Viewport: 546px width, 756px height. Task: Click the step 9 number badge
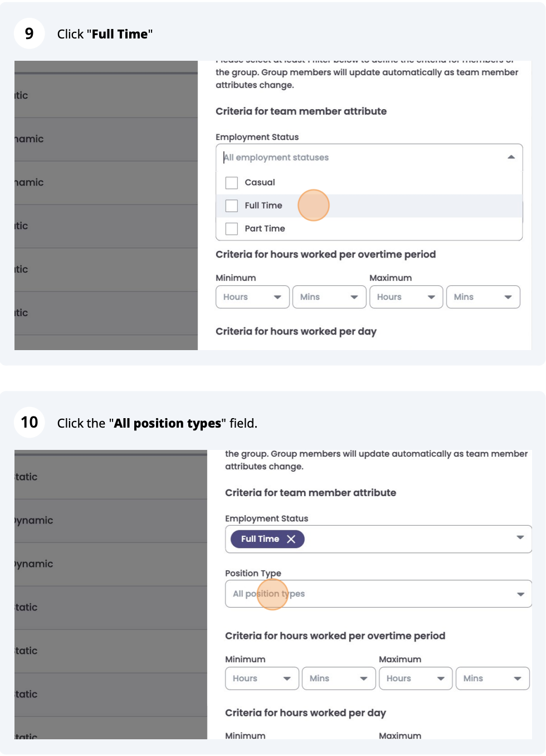click(x=30, y=33)
